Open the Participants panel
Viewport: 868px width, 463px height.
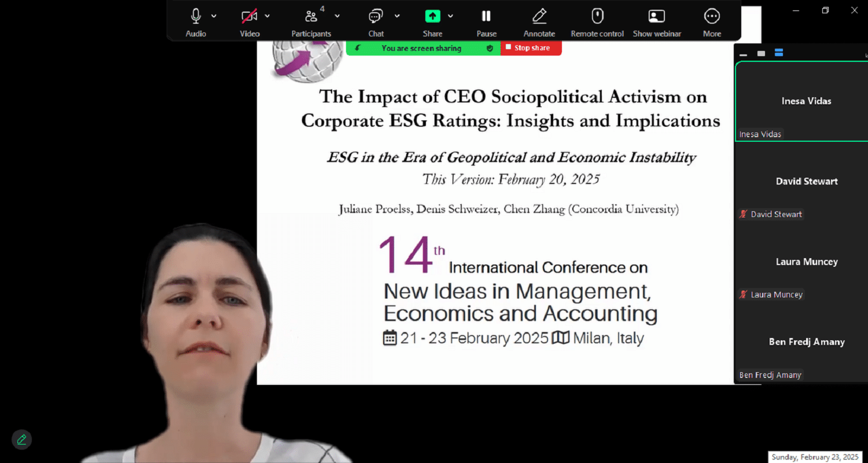pyautogui.click(x=311, y=17)
